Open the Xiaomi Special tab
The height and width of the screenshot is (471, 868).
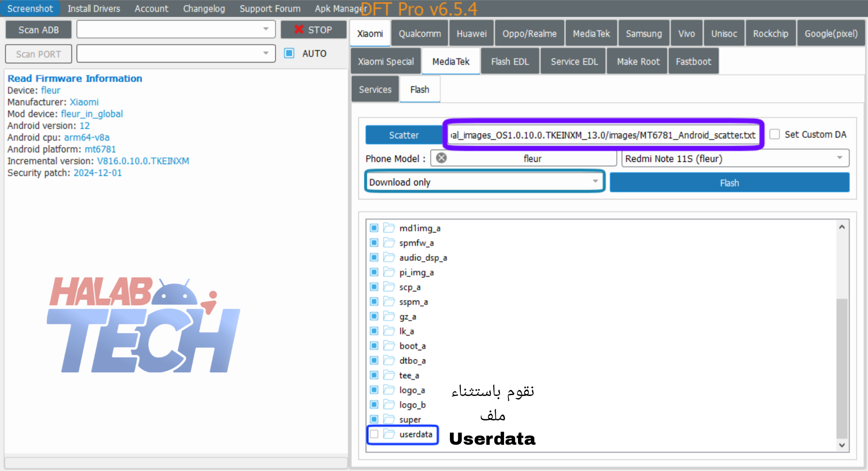coord(386,61)
